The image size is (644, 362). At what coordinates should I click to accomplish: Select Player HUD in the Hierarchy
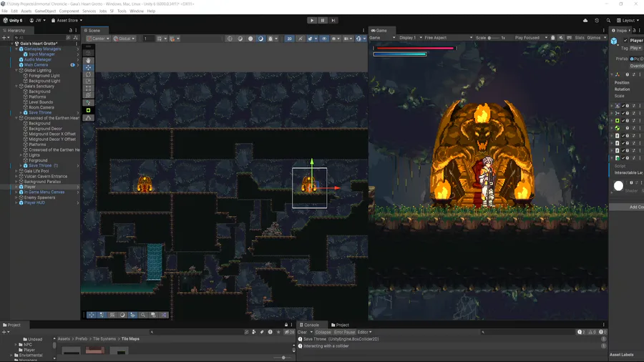click(34, 202)
